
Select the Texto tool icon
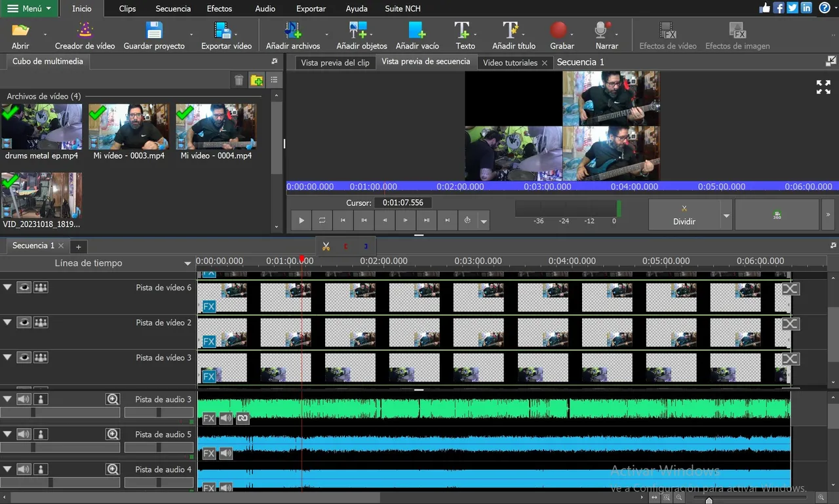(x=463, y=31)
